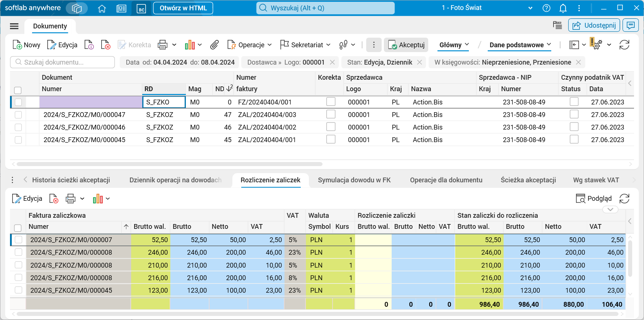Click the document info icon

pyautogui.click(x=89, y=45)
